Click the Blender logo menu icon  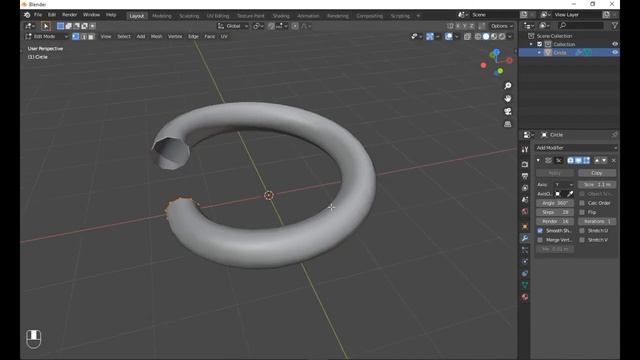click(x=27, y=15)
